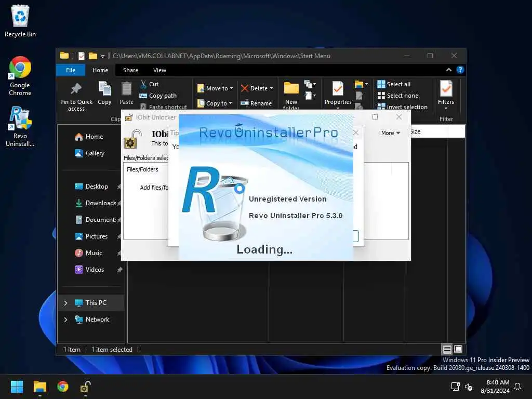Click the muted volume tray icon
Screen dimensions: 532x399
(x=469, y=387)
